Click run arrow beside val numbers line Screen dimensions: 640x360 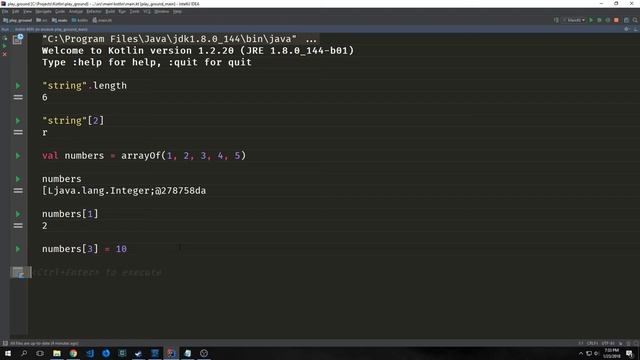click(x=18, y=156)
